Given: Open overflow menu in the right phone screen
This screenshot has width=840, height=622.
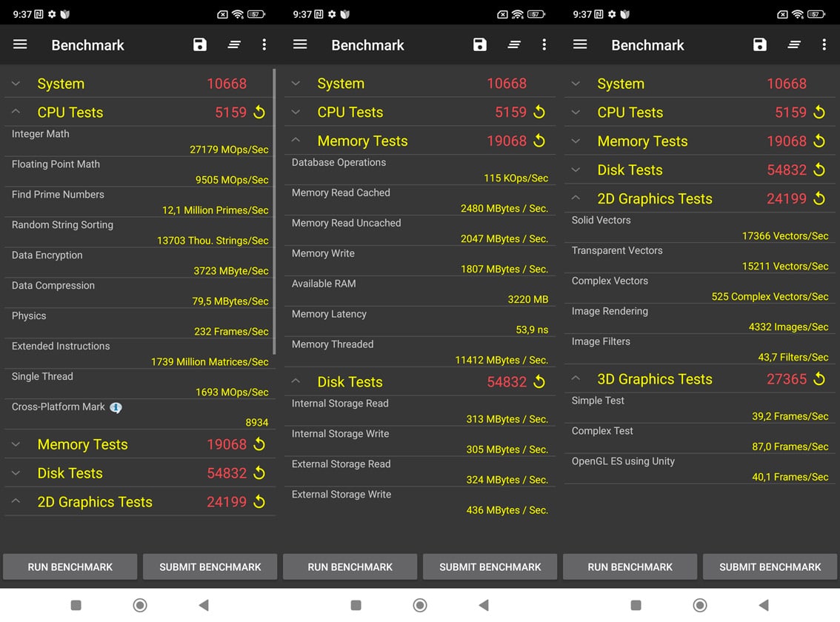Looking at the screenshot, I should 824,45.
